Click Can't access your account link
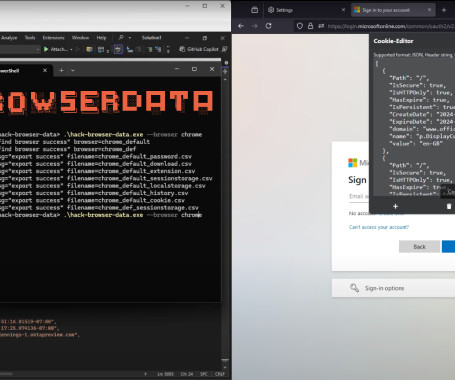The height and width of the screenshot is (380, 455). pyautogui.click(x=379, y=227)
